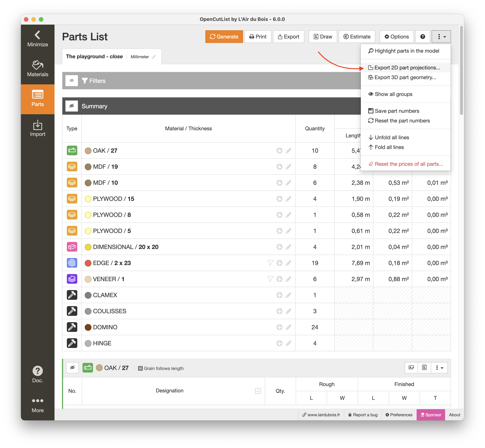Click the circle arrow icon in MDF / 19 row
The image size is (485, 448).
(x=279, y=167)
